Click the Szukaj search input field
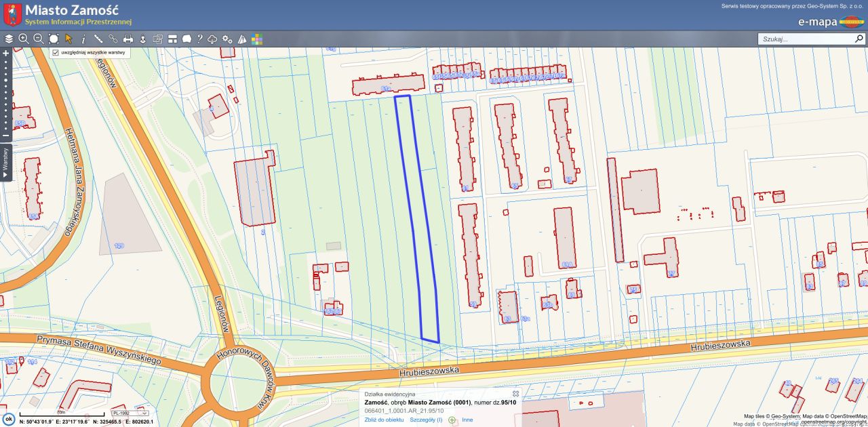 pos(804,39)
